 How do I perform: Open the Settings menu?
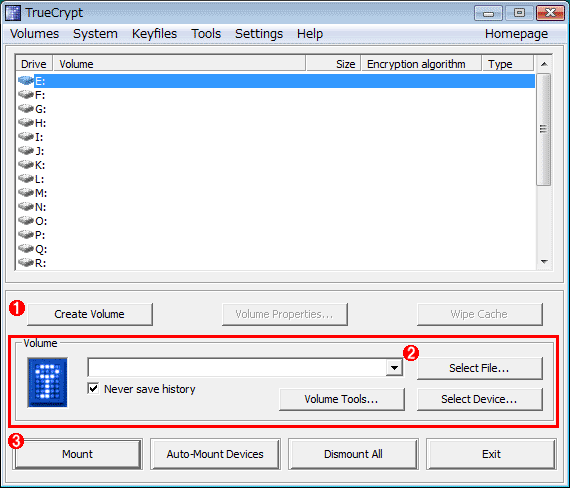tap(259, 34)
